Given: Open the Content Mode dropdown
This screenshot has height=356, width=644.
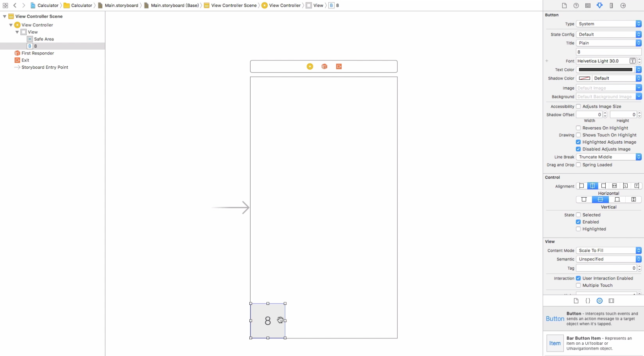Looking at the screenshot, I should 608,250.
